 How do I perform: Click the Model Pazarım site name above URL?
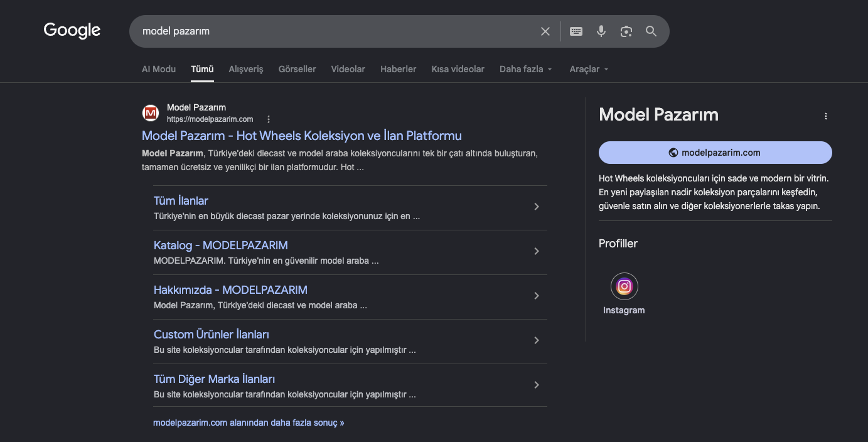tap(196, 107)
